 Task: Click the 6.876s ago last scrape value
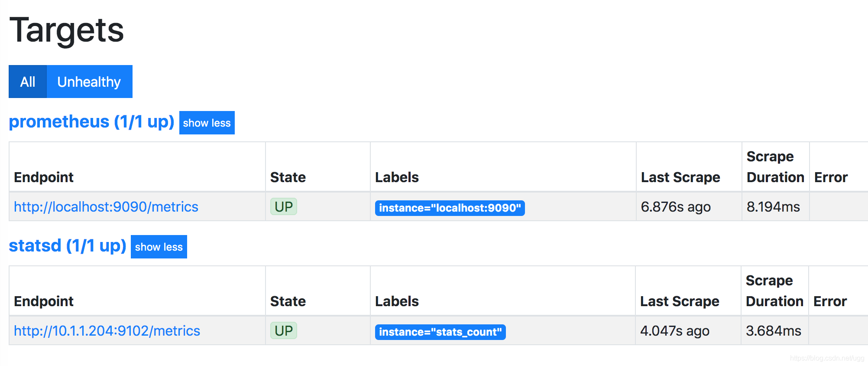coord(676,207)
